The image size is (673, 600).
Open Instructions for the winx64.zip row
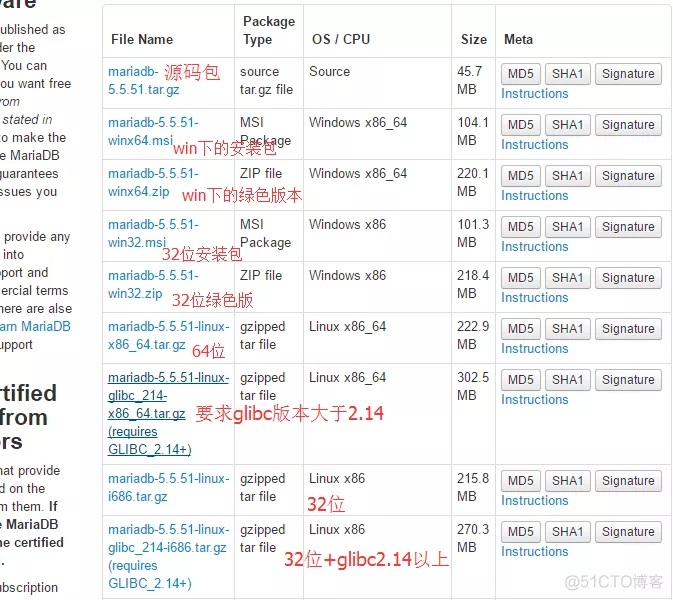[x=535, y=196]
